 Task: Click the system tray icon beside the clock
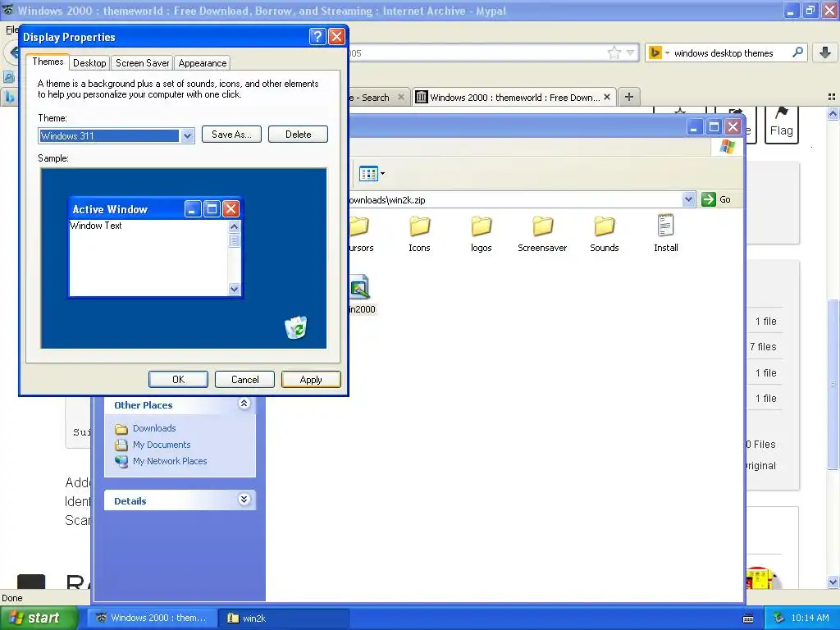778,618
